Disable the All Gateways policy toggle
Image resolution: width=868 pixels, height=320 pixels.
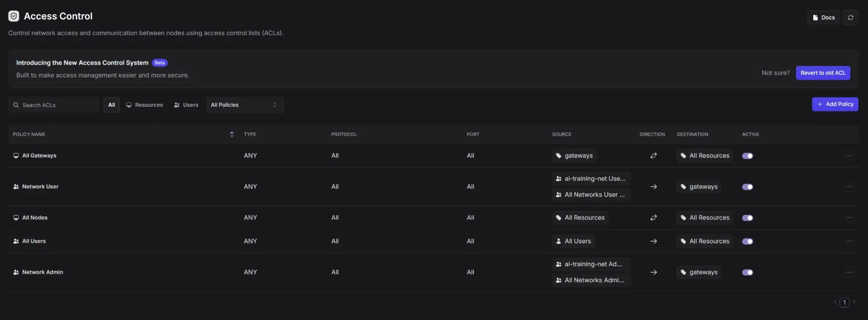click(x=747, y=156)
